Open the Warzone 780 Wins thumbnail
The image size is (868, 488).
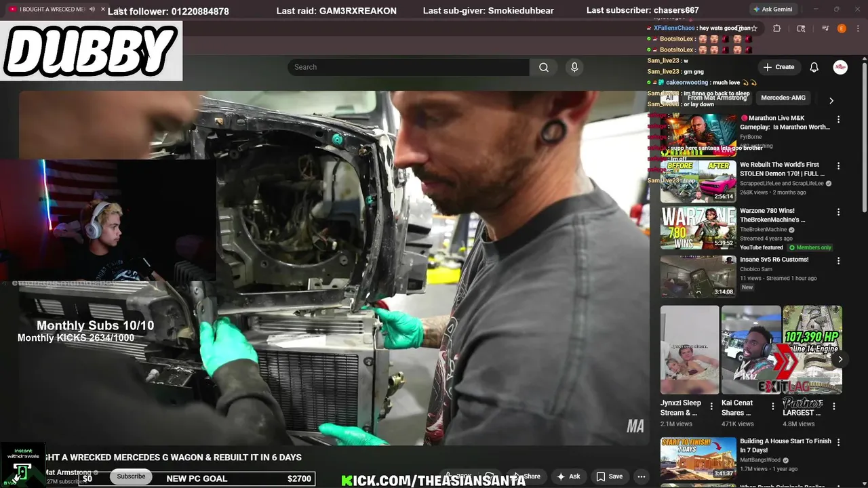[x=698, y=228]
